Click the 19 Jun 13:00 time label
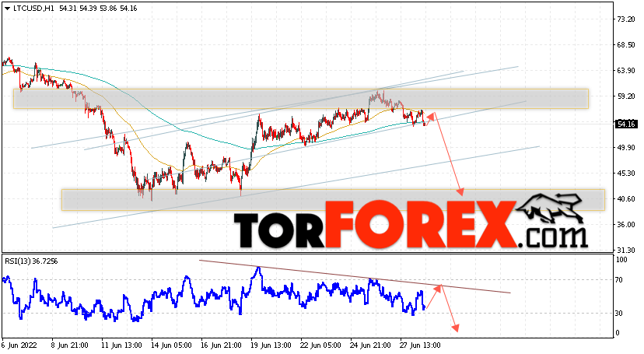 (271, 345)
